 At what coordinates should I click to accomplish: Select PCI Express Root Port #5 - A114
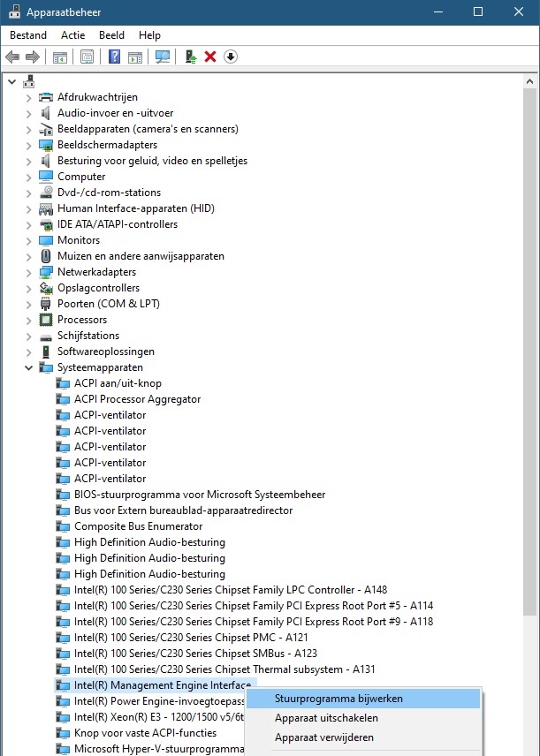[254, 606]
